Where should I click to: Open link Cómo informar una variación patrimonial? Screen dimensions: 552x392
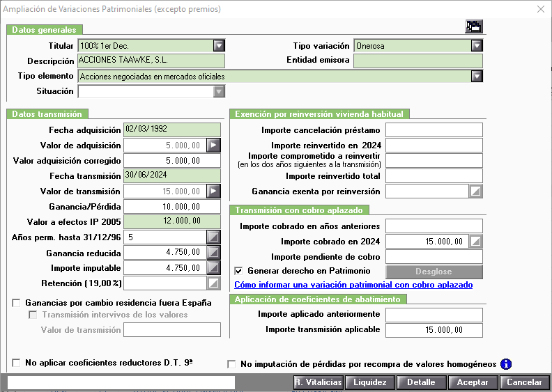(353, 285)
